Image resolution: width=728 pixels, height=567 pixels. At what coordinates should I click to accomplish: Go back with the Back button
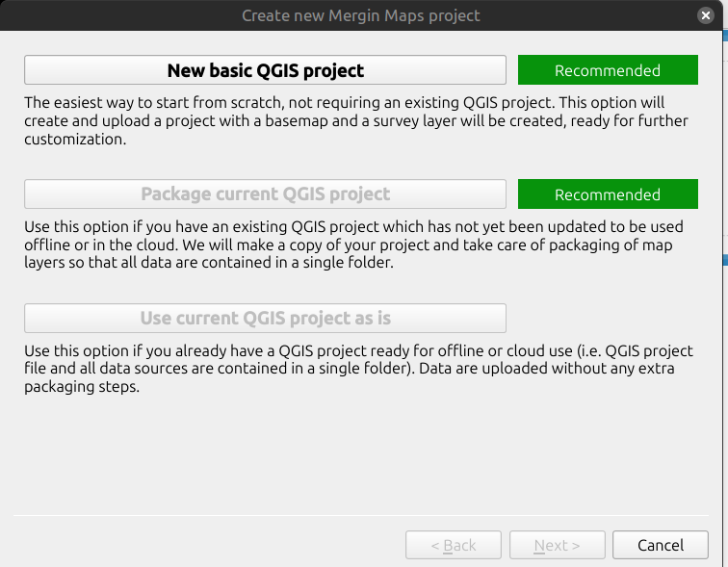(x=454, y=545)
